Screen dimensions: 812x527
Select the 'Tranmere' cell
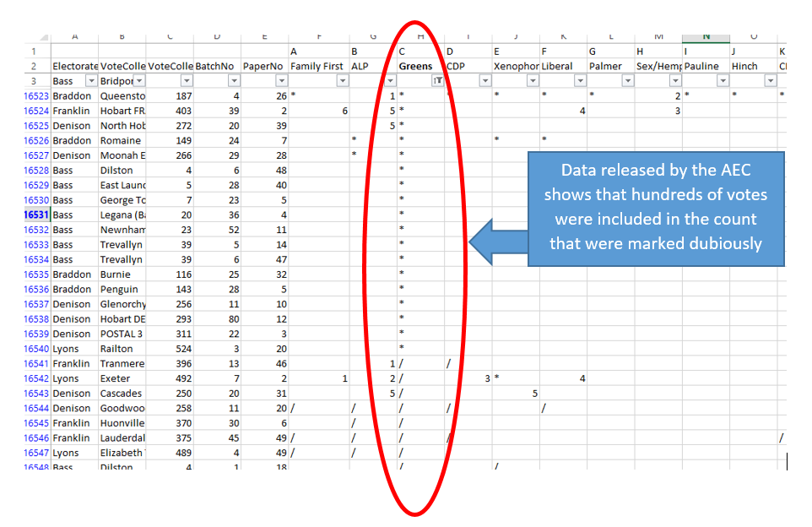(122, 364)
